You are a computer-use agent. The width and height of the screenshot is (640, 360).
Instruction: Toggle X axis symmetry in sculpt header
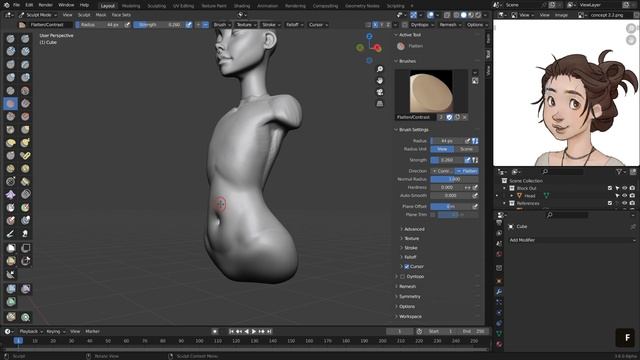click(x=375, y=25)
